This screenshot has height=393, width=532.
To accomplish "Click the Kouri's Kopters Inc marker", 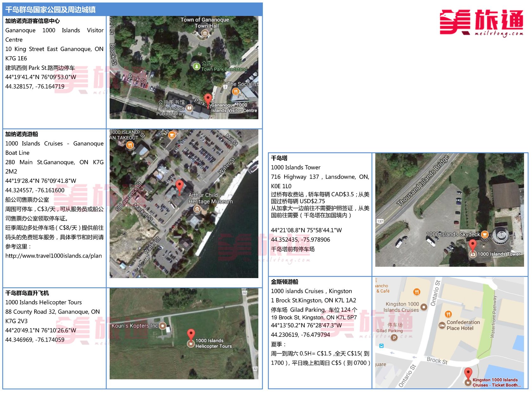I will click(163, 326).
